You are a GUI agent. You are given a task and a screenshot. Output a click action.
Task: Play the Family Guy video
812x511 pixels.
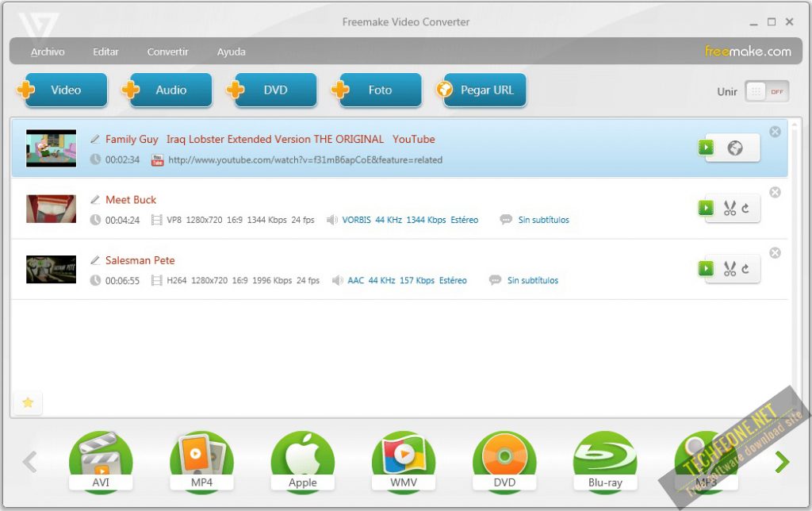[x=705, y=148]
